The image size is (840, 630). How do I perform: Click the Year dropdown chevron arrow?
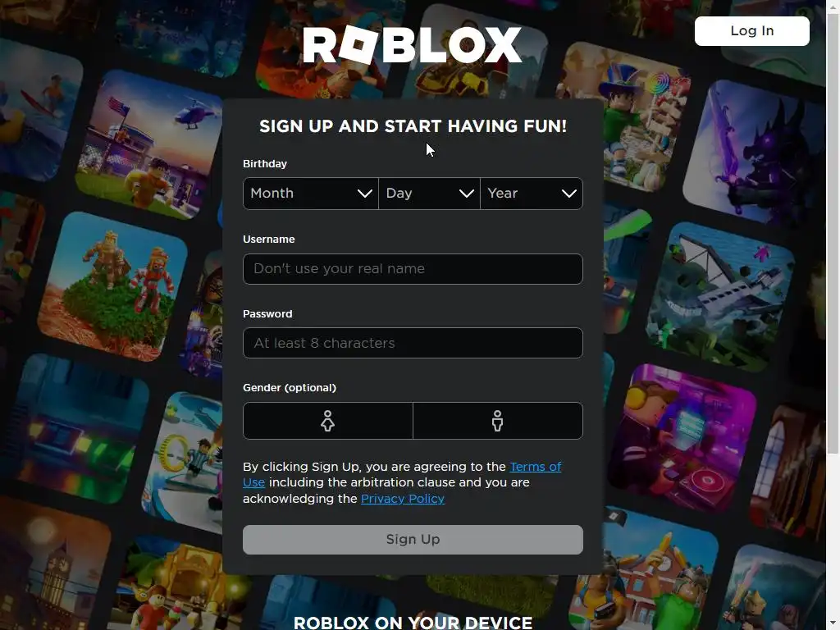[x=569, y=194]
